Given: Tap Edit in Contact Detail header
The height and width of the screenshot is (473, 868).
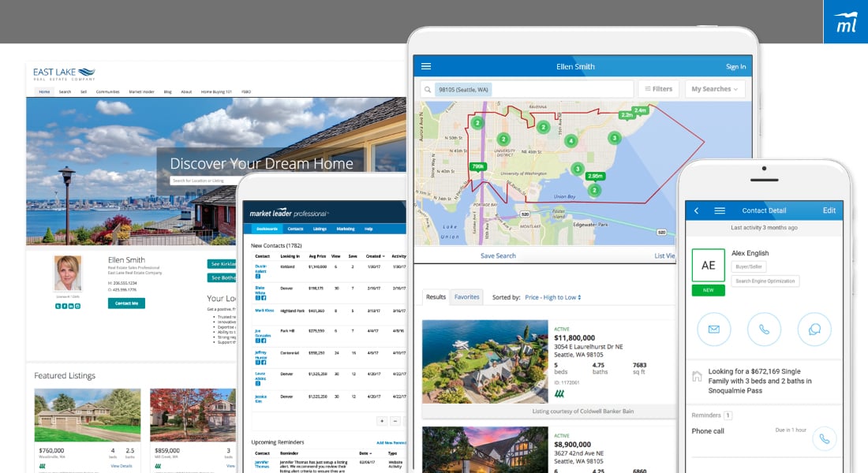Looking at the screenshot, I should (829, 210).
